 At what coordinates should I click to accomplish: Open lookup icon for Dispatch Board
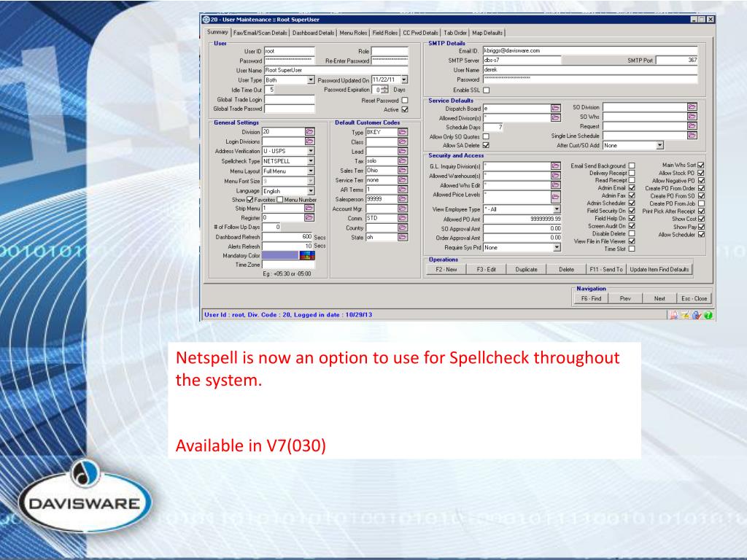click(555, 109)
